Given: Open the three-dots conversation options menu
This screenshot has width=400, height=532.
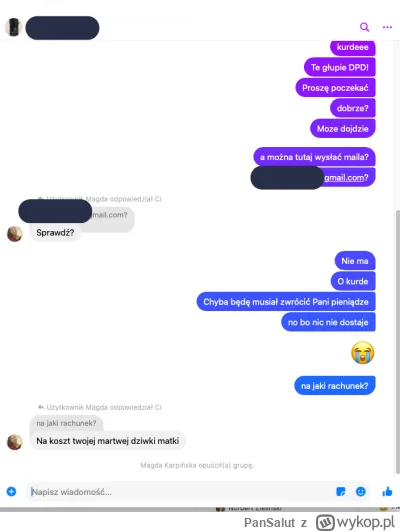Looking at the screenshot, I should point(387,27).
